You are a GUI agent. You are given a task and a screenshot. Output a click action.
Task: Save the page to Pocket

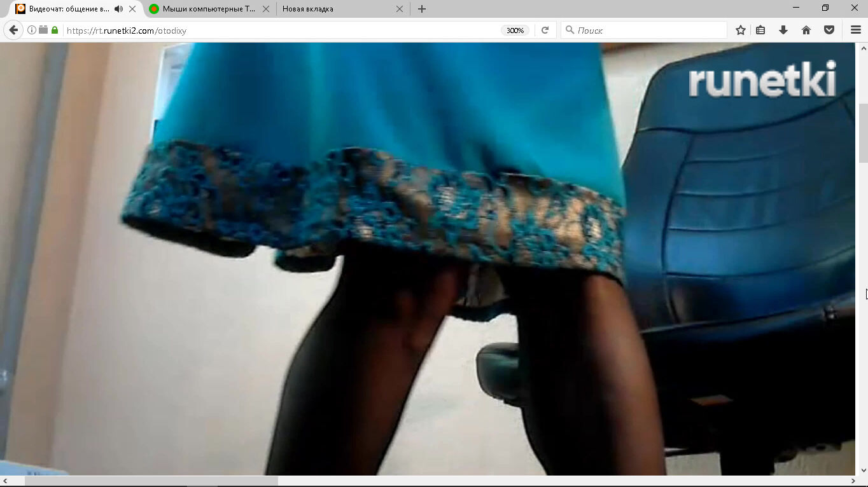click(829, 30)
